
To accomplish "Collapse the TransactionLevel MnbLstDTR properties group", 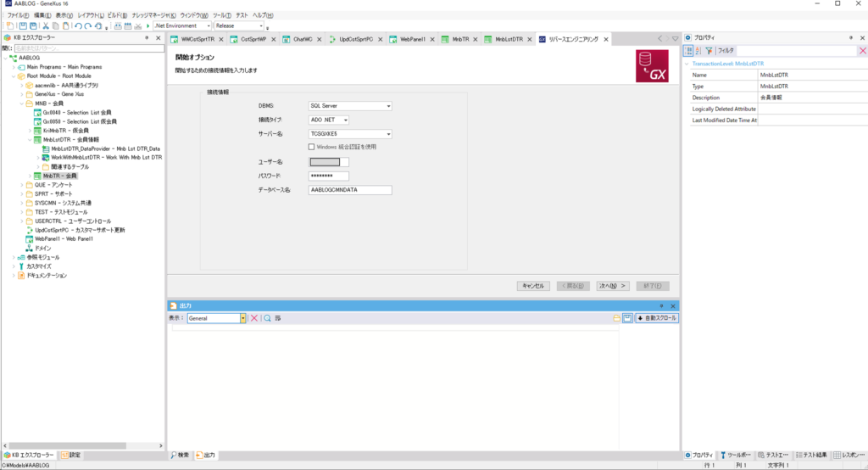I will (x=687, y=64).
